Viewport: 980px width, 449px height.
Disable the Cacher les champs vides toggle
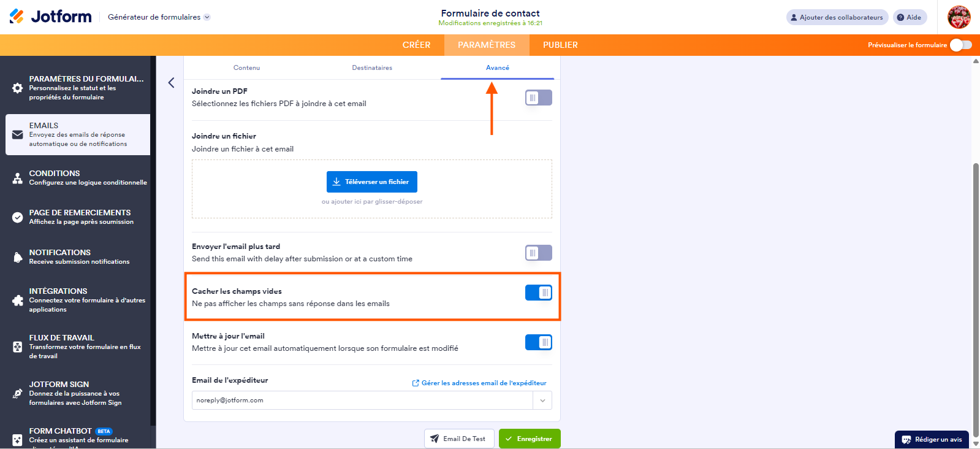pyautogui.click(x=538, y=293)
